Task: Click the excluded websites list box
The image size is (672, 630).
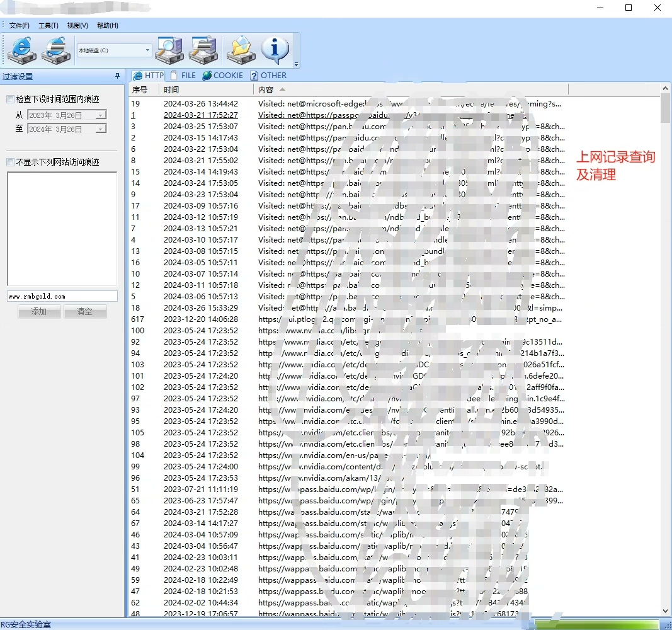Action: (x=62, y=229)
